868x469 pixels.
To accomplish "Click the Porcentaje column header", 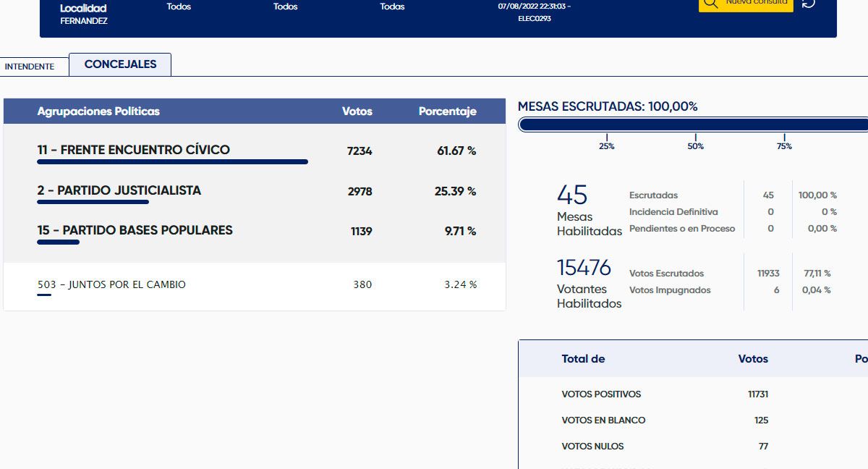I will (x=447, y=111).
